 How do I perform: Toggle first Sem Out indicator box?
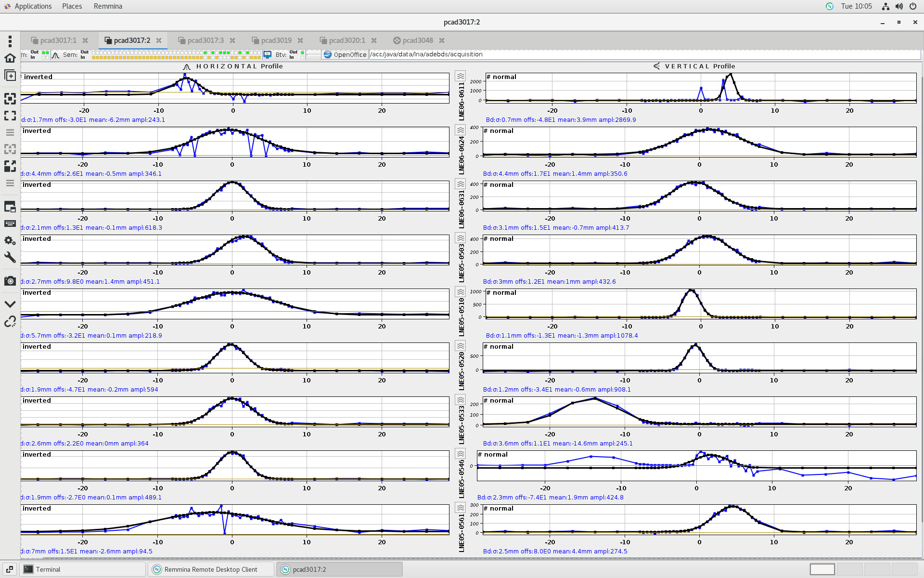point(94,52)
